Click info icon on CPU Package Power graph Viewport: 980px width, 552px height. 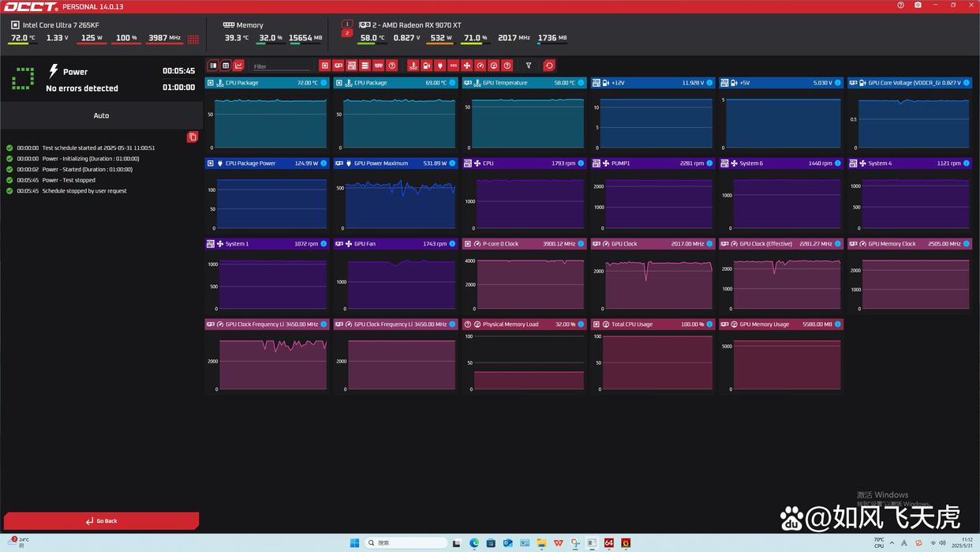[324, 163]
